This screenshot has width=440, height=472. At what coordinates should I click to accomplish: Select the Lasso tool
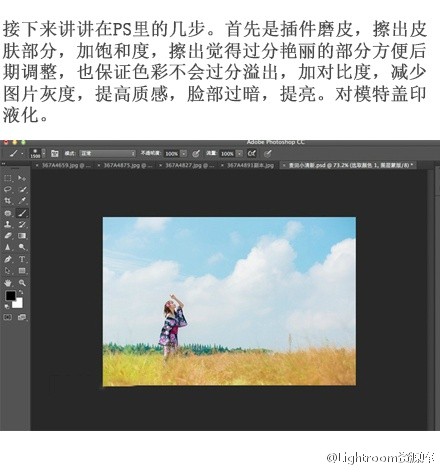click(x=8, y=189)
